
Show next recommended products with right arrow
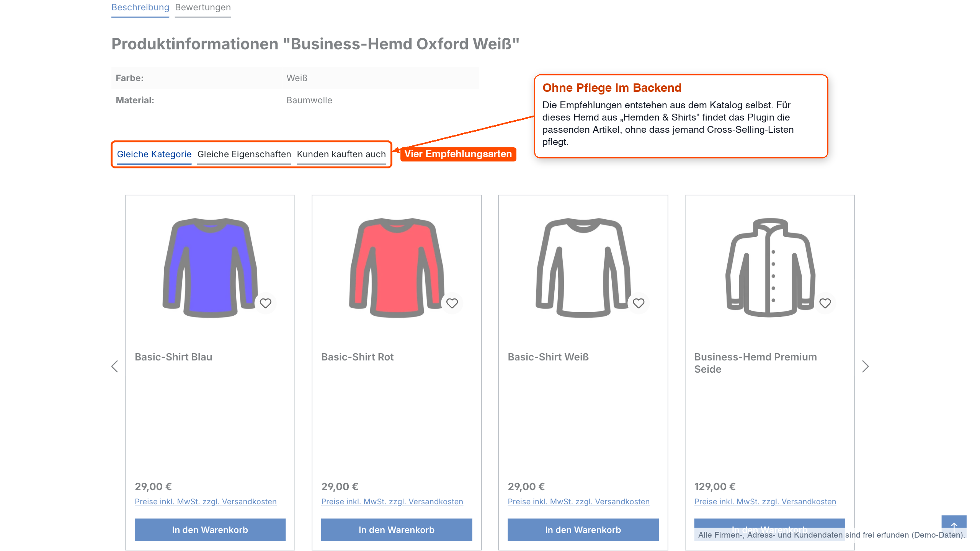pyautogui.click(x=866, y=366)
